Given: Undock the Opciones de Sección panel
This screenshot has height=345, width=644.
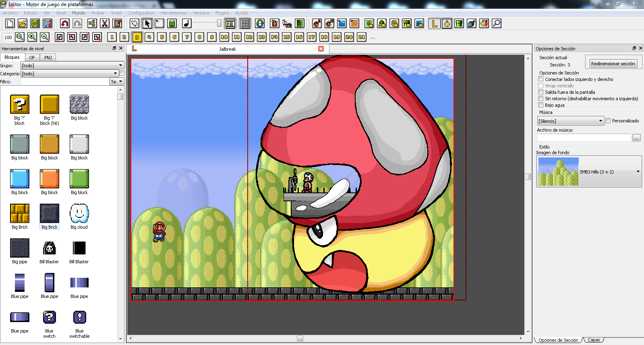Looking at the screenshot, I should point(634,48).
